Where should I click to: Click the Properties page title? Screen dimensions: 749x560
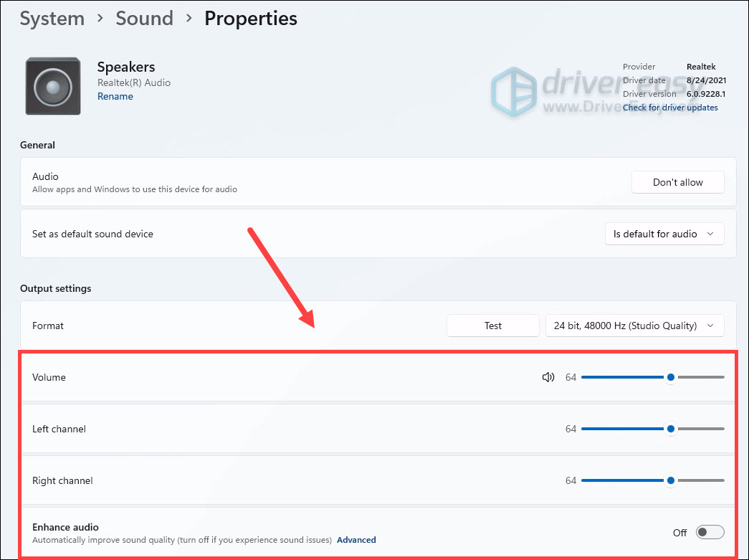click(x=251, y=18)
